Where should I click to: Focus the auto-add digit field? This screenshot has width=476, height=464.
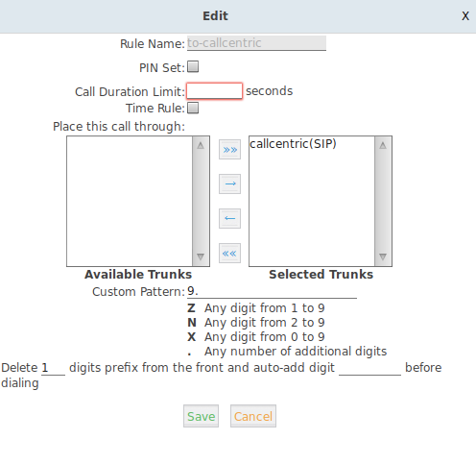tap(369, 368)
